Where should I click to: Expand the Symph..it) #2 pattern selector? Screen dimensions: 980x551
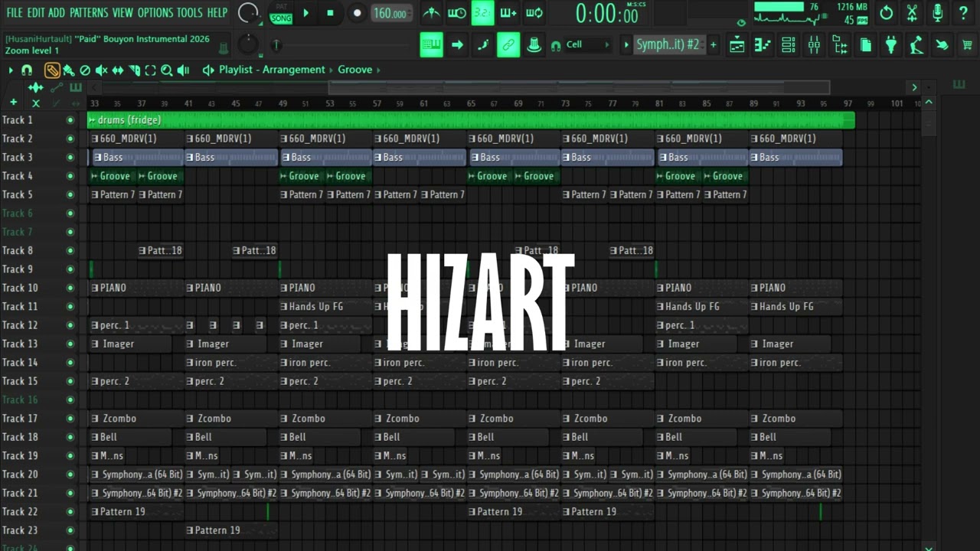click(668, 45)
